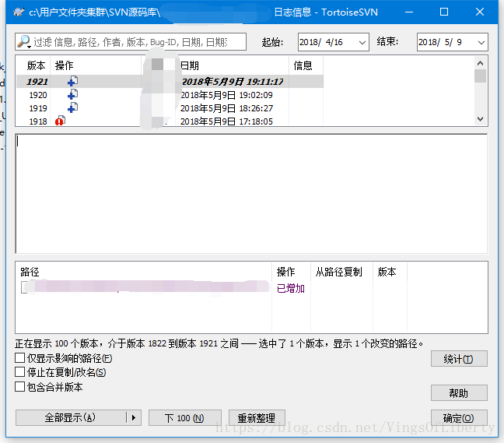Open the 结束 end date dropdown
The image size is (504, 443).
click(x=481, y=42)
